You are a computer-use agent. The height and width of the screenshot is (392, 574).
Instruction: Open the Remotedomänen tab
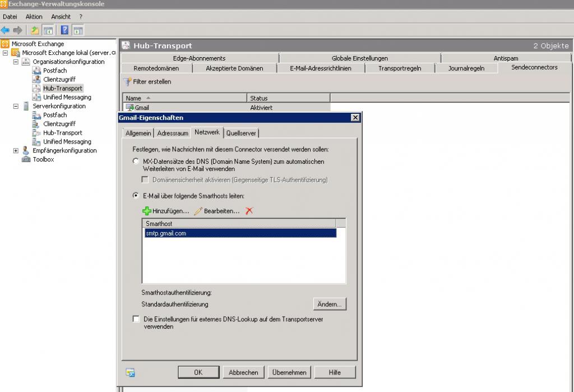pyautogui.click(x=156, y=68)
